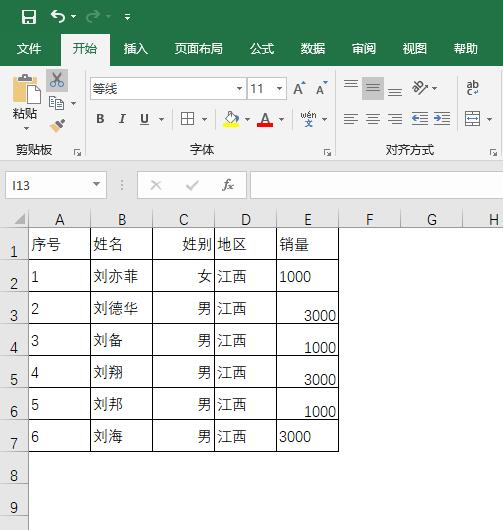Select cell containing 刘亦菲
The width and height of the screenshot is (503, 530).
click(x=121, y=276)
